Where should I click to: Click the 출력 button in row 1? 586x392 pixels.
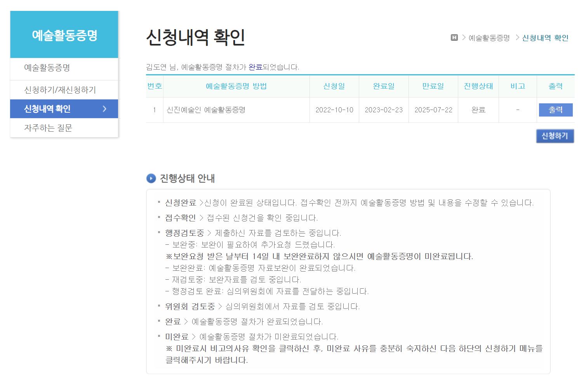[x=556, y=110]
